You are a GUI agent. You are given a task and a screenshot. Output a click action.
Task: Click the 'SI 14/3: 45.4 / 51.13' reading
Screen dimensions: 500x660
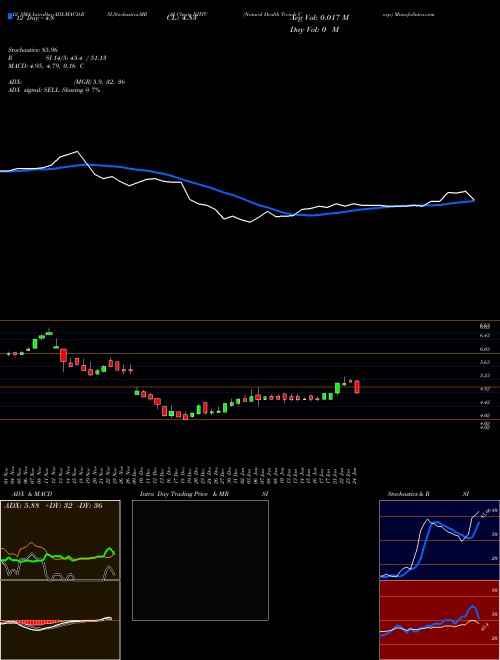(76, 58)
